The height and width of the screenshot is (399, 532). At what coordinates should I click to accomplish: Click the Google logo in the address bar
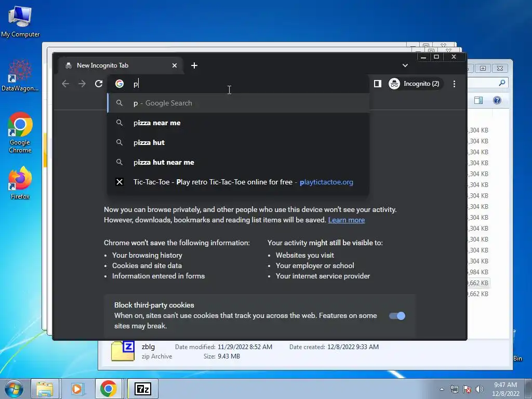119,84
